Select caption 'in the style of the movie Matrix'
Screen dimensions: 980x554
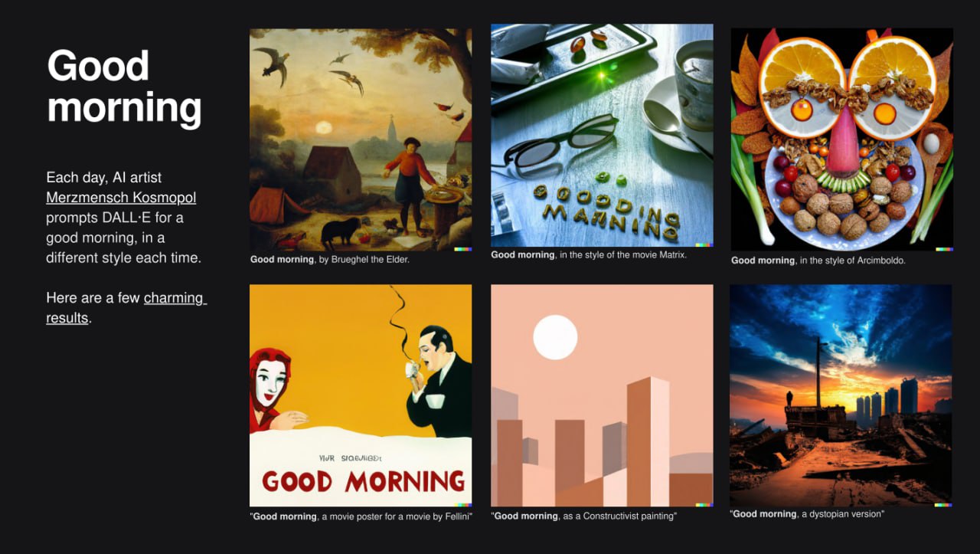click(621, 254)
